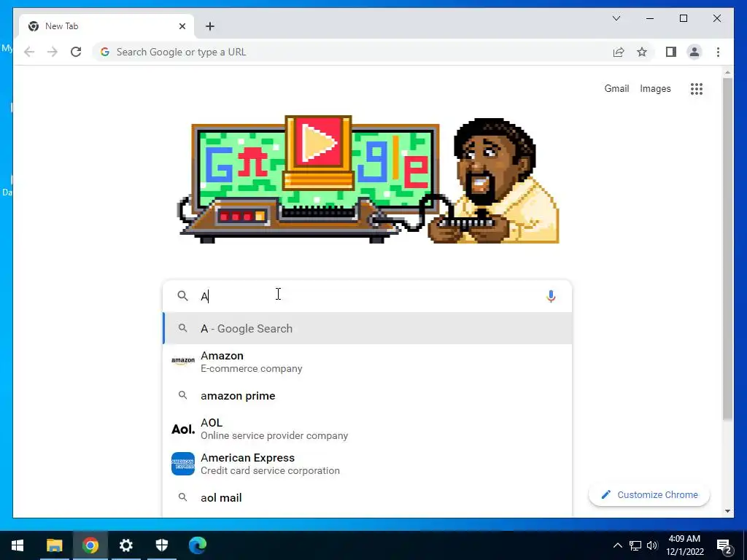This screenshot has height=560, width=747.
Task: Close the New Tab tab
Action: point(182,26)
